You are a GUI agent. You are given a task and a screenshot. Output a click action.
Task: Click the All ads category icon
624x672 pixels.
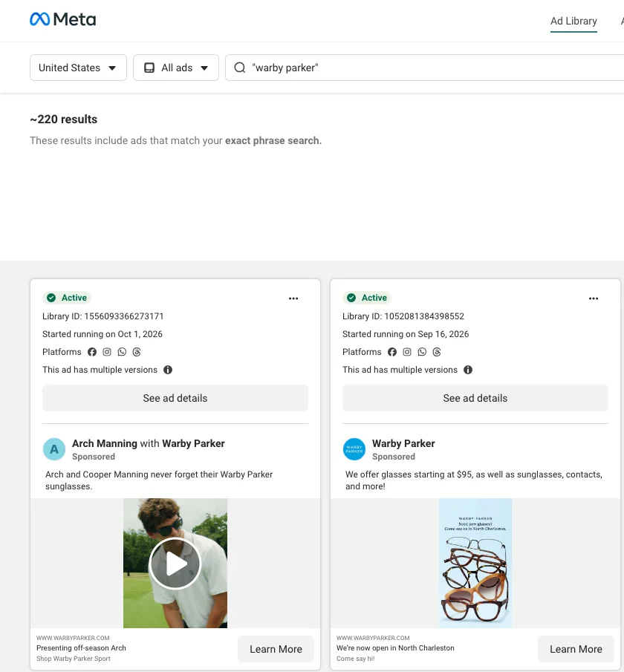point(149,68)
